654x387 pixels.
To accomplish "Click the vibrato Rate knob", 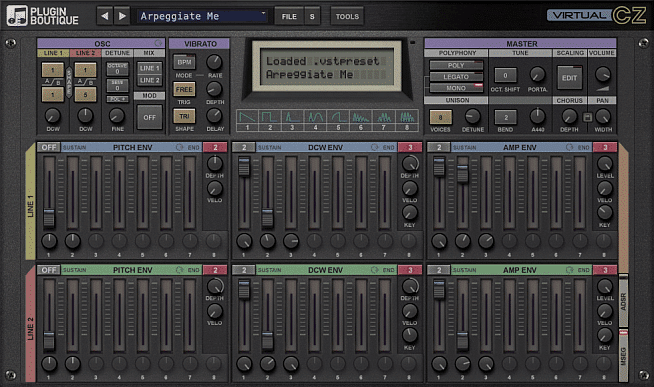I will pyautogui.click(x=214, y=62).
